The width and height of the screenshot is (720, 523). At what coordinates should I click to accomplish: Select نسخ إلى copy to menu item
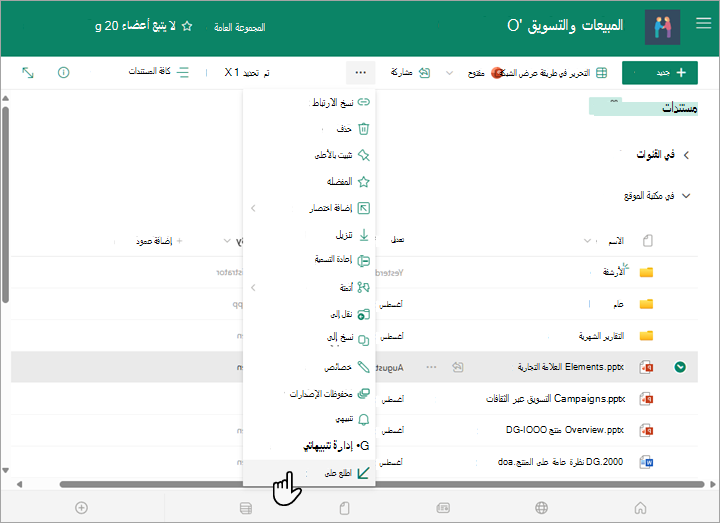pos(309,339)
